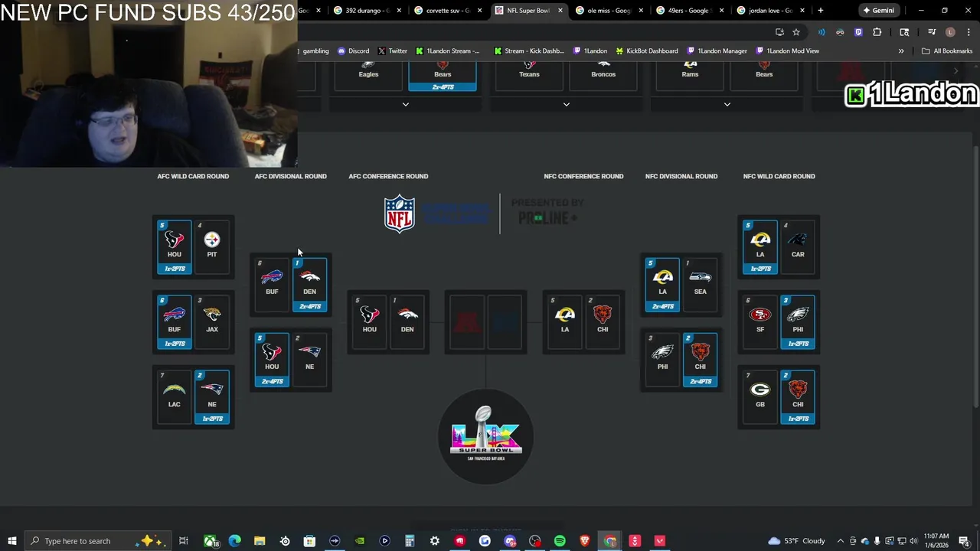980x551 pixels.
Task: Select PHI in the NFC Divisional matchup with CHI
Action: 662,359
